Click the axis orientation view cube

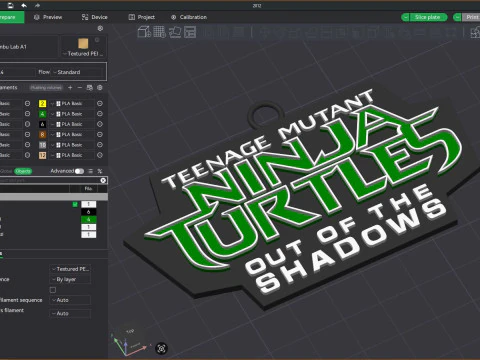pyautogui.click(x=129, y=342)
